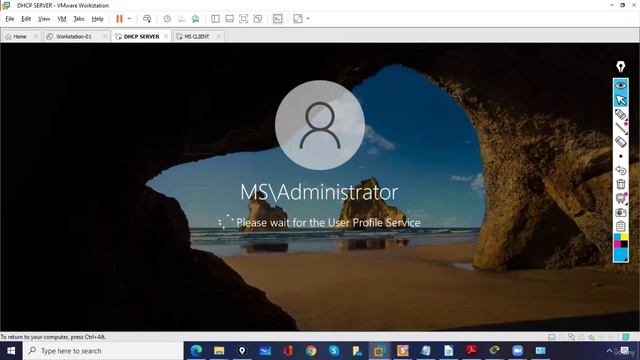Open Google Chrome from the taskbar

(311, 351)
